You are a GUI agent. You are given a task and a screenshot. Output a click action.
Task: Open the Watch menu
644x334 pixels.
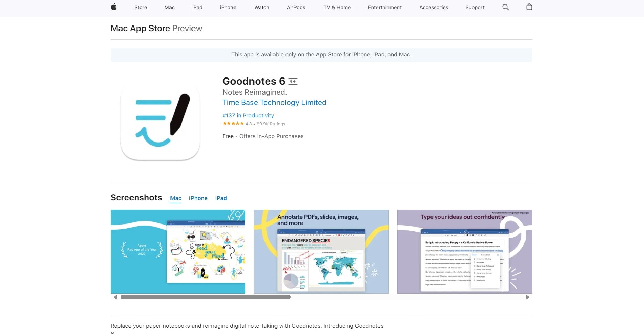[262, 7]
